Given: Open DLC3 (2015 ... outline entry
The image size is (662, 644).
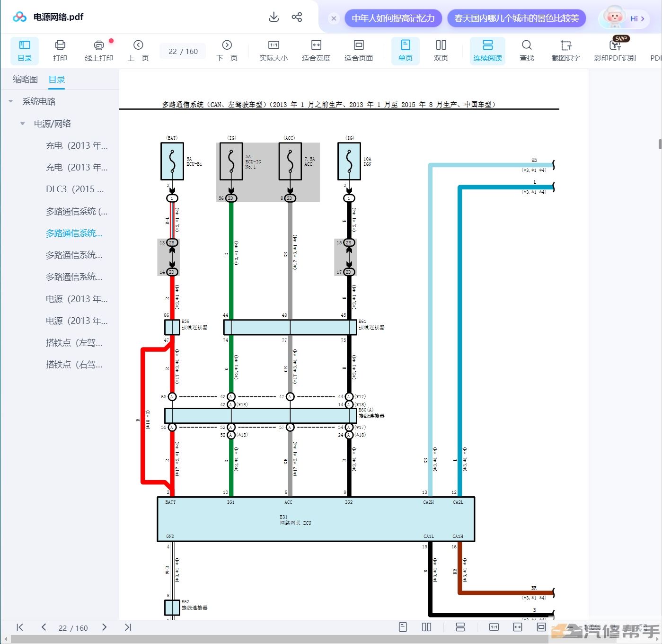Looking at the screenshot, I should pos(75,189).
